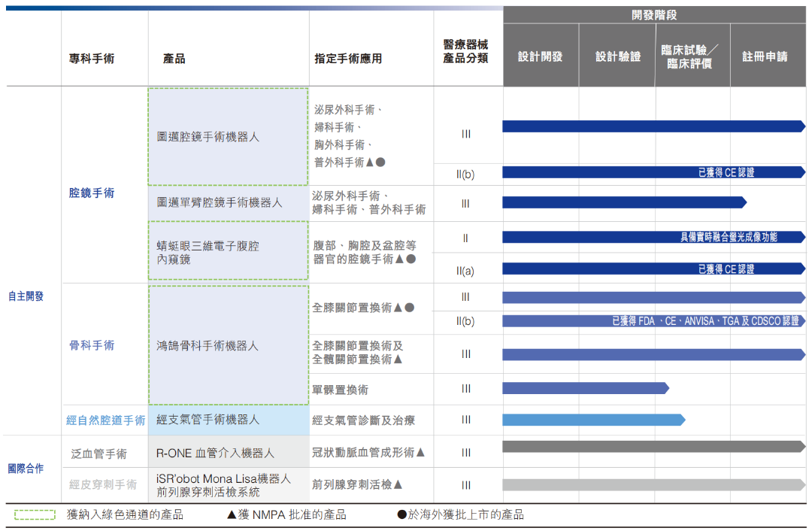This screenshot has height=531, width=812.
Task: Select the 設計開發 stage column header
Action: click(540, 56)
